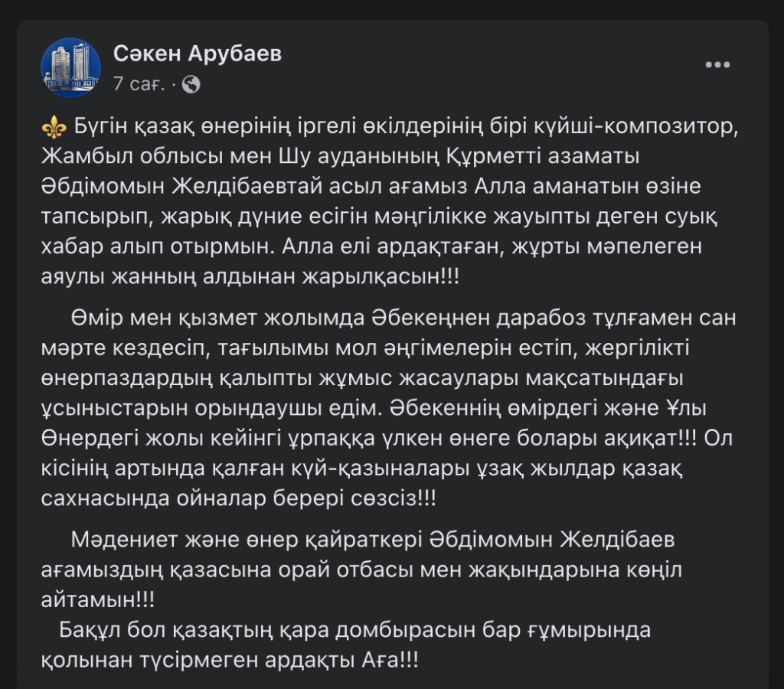
Task: Click the word 'айтамын!!!' on its own line
Action: [x=98, y=599]
